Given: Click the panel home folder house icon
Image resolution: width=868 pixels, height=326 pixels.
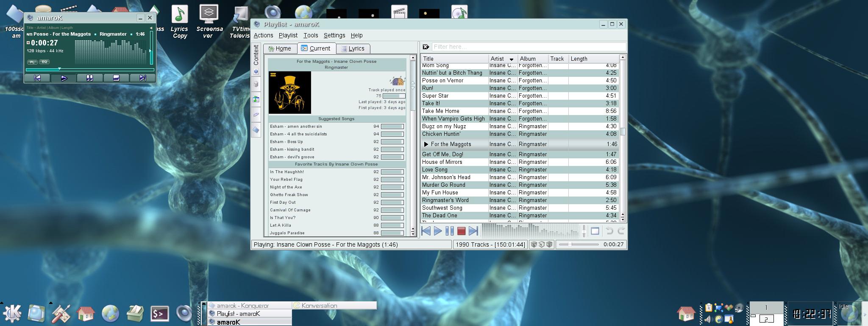Looking at the screenshot, I should click(x=86, y=314).
